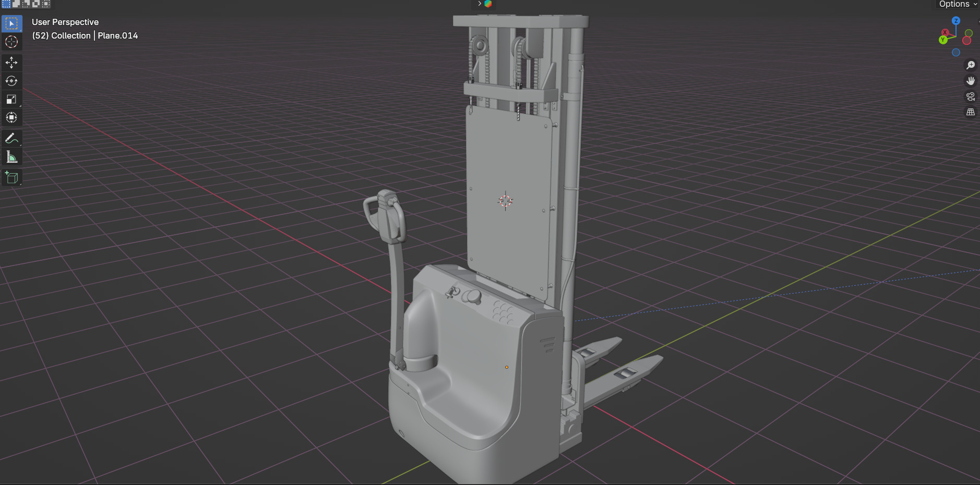Click the orange origin dot on forklift
980x485 pixels.
pos(507,367)
